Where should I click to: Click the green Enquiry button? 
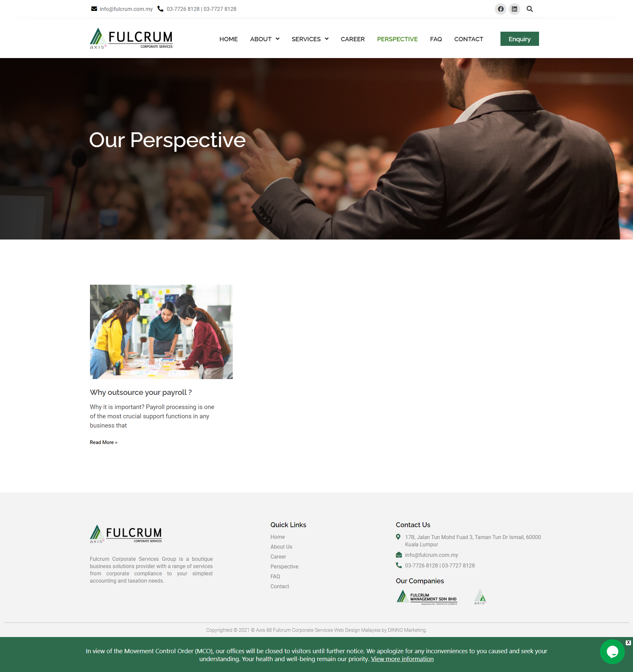pos(519,39)
